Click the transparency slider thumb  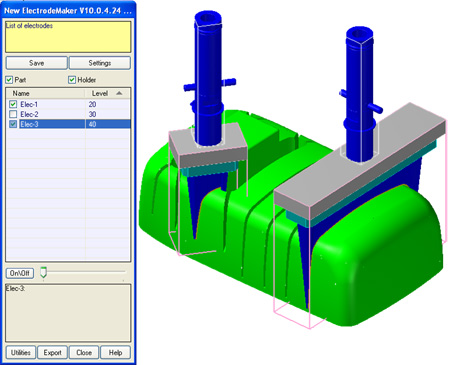pyautogui.click(x=43, y=272)
